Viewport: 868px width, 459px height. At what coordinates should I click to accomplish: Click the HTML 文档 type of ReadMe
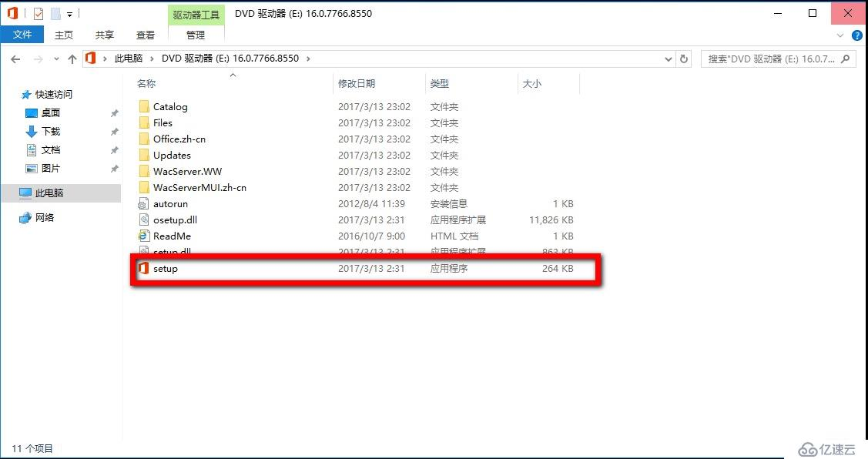pos(454,236)
